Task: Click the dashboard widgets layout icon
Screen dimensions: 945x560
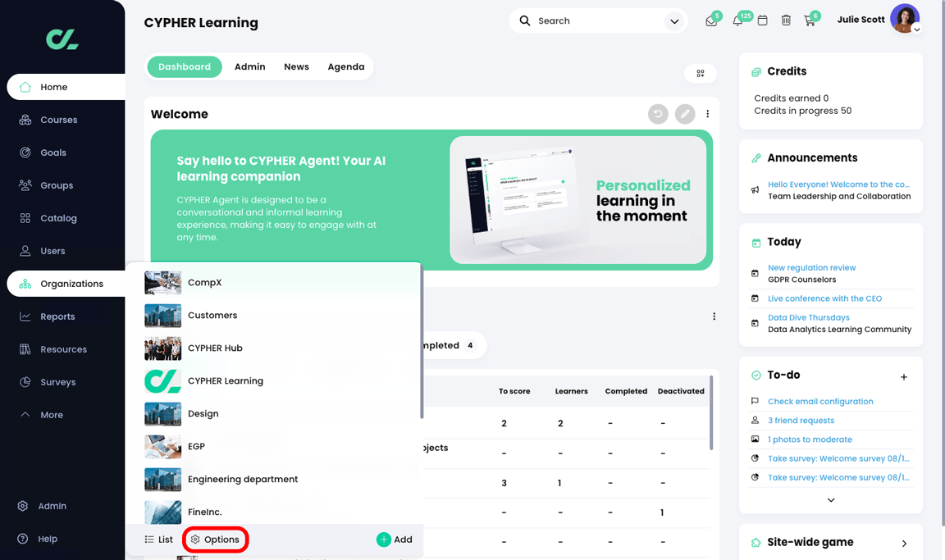Action: click(x=701, y=74)
